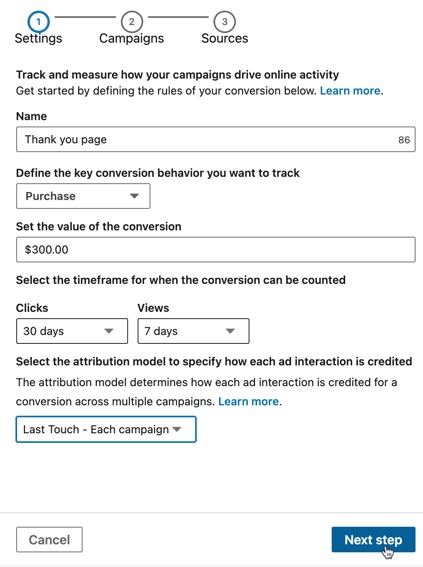Click the Cancel button

49,540
